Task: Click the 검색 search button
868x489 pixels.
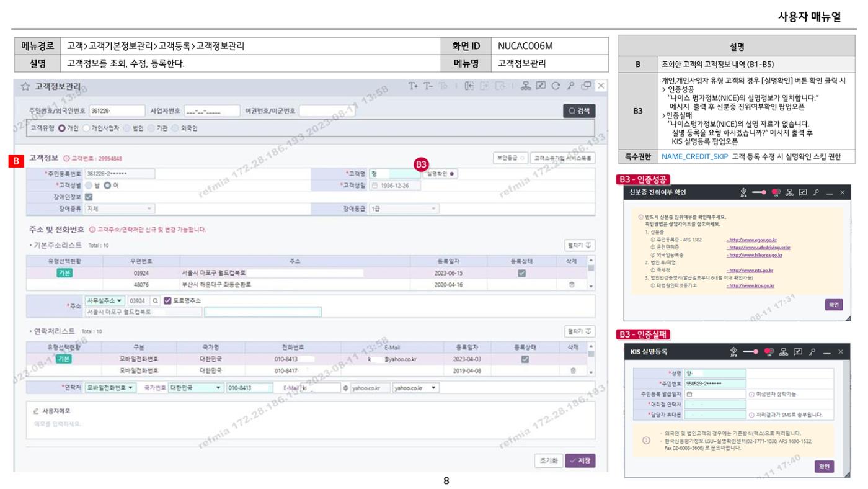Action: coord(579,111)
